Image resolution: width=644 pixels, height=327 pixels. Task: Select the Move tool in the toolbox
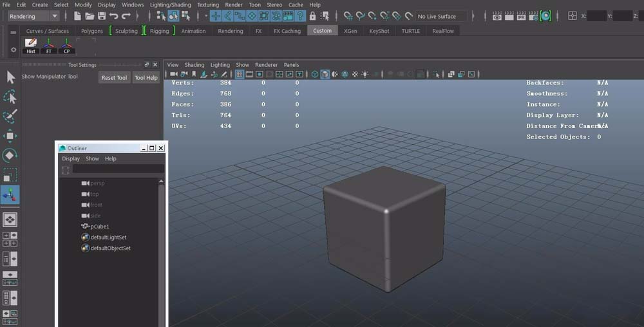tap(10, 136)
